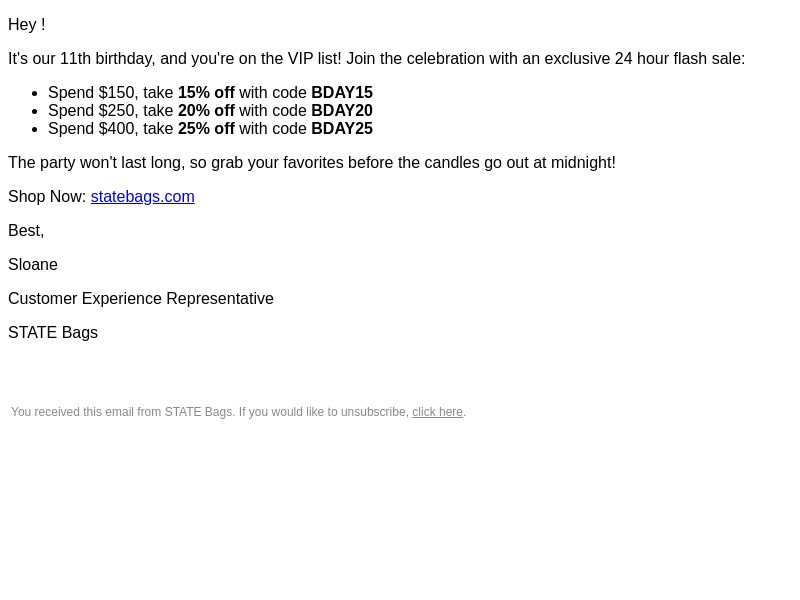Click the BDAY15 promo code text
Screen dimensions: 800x600
click(342, 92)
